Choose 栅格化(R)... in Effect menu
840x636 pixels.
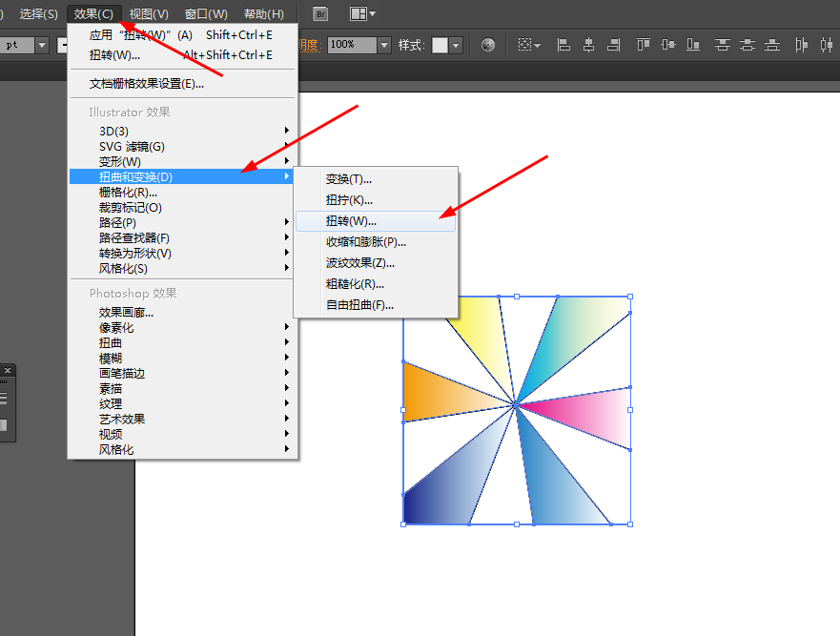tap(182, 192)
